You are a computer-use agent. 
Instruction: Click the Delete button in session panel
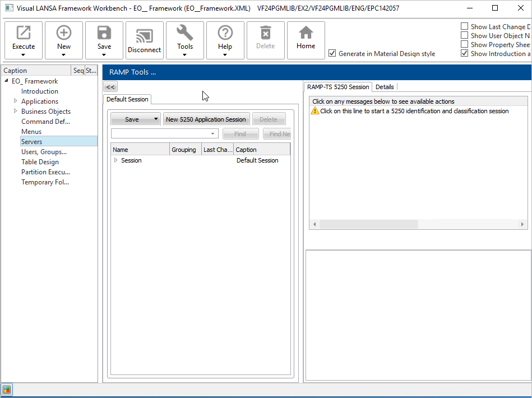pos(269,119)
